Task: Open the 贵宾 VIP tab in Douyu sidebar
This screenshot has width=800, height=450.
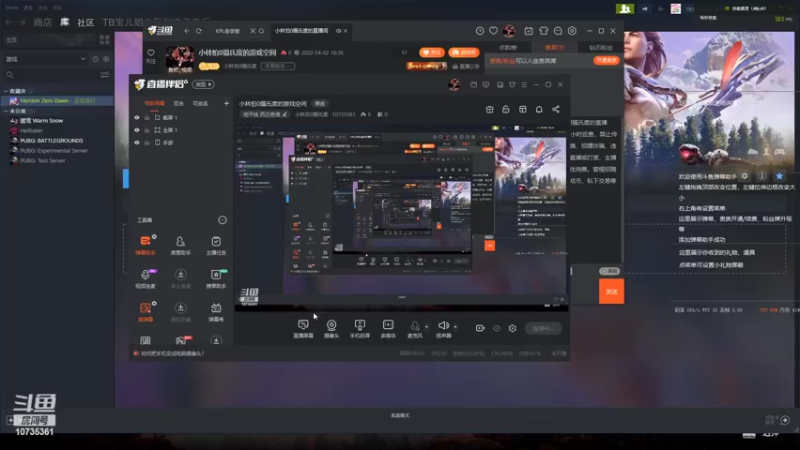Action: 554,47
